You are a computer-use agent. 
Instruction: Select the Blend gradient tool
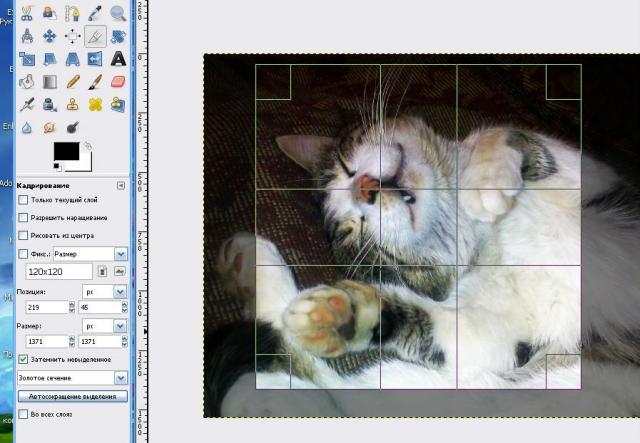pos(49,82)
